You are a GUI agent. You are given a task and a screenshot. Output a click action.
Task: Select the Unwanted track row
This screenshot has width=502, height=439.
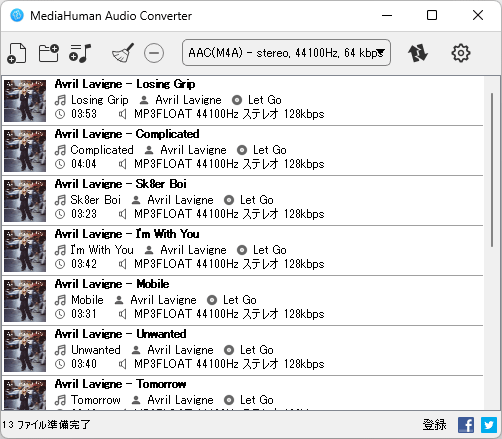coord(243,351)
